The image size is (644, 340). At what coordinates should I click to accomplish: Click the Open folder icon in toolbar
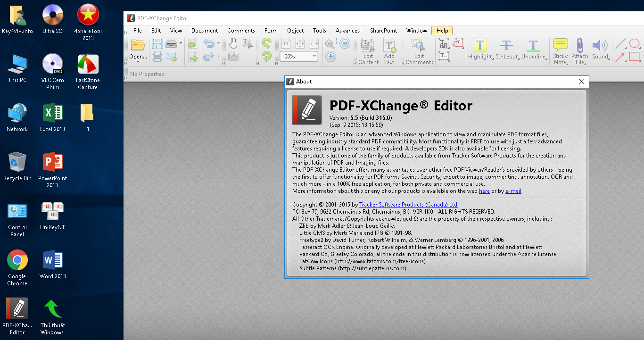(138, 45)
